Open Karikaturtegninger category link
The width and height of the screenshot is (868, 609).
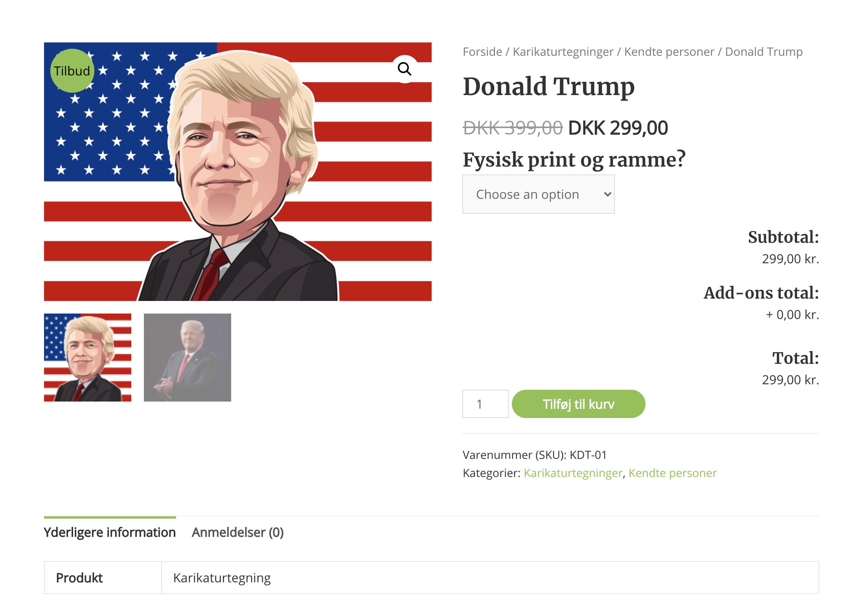[573, 473]
